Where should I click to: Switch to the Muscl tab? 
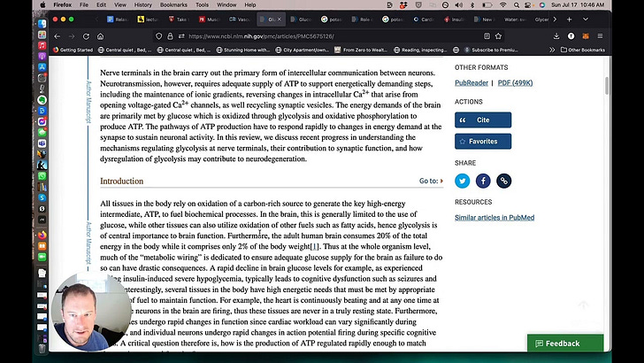point(210,19)
